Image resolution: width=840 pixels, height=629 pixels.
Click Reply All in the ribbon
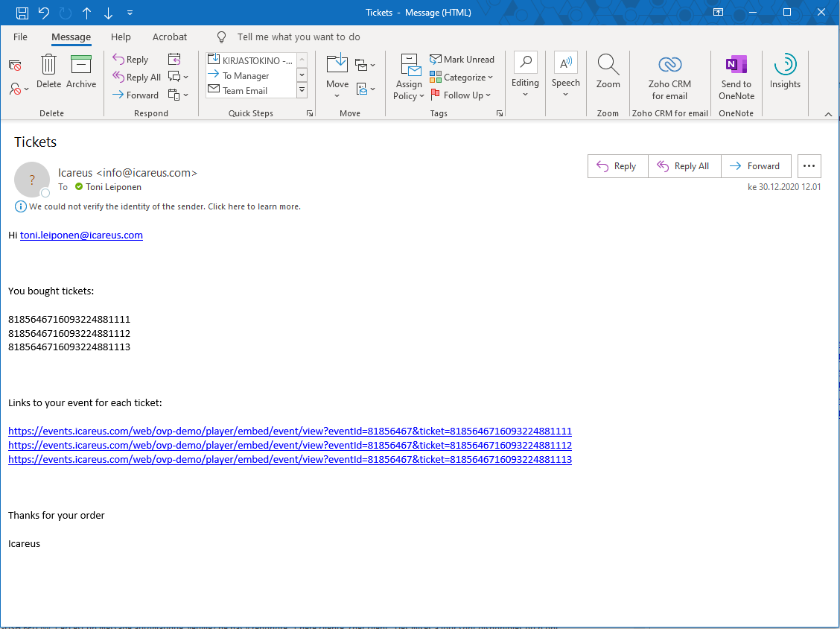click(136, 78)
